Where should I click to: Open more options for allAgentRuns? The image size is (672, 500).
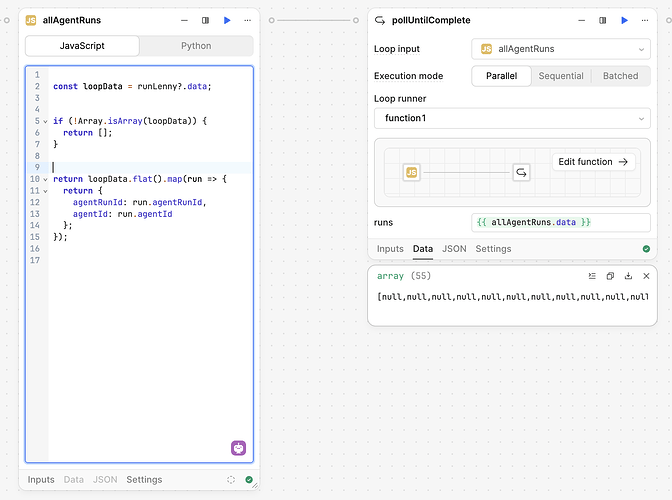[x=248, y=20]
